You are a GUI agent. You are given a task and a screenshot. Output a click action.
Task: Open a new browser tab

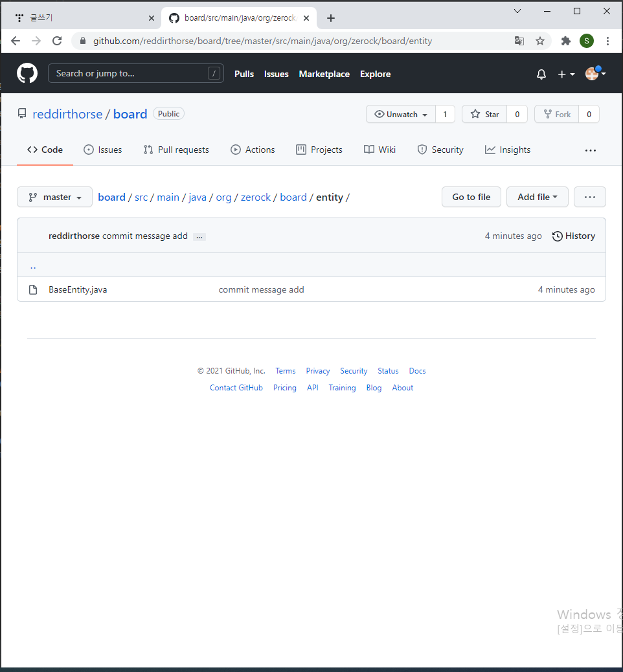pyautogui.click(x=330, y=18)
